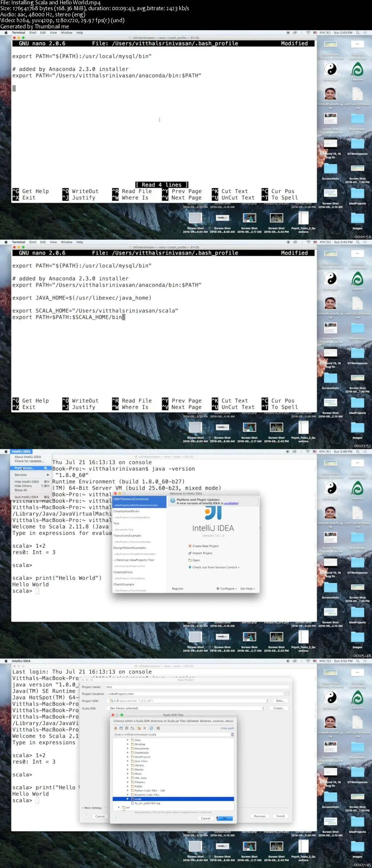Image resolution: width=372 pixels, height=868 pixels.
Task: Open path history icon beside /Users/vitthalsrinivasan/scala field
Action: click(x=232, y=735)
